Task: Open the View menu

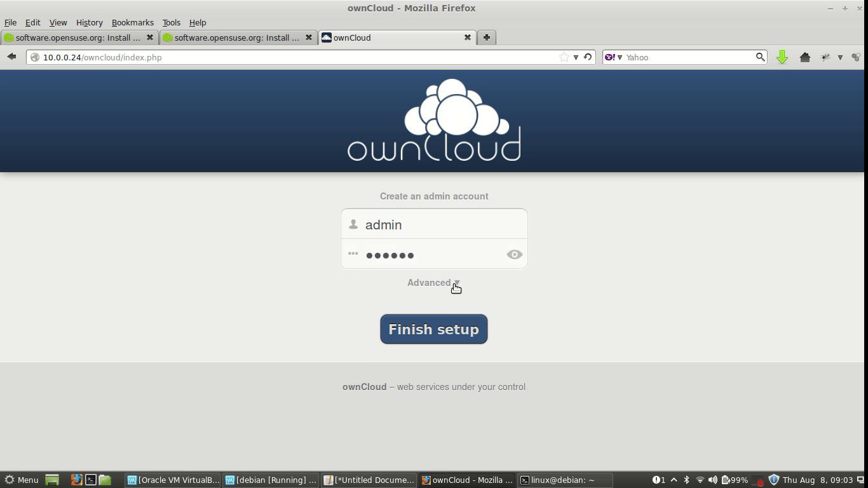Action: point(58,22)
